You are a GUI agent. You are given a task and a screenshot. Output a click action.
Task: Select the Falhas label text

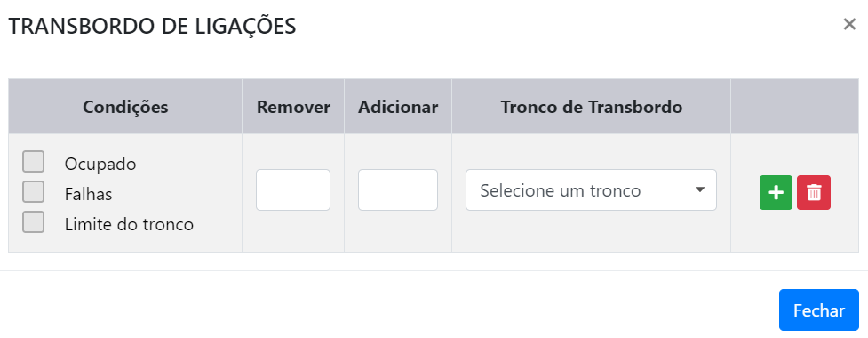tap(89, 195)
